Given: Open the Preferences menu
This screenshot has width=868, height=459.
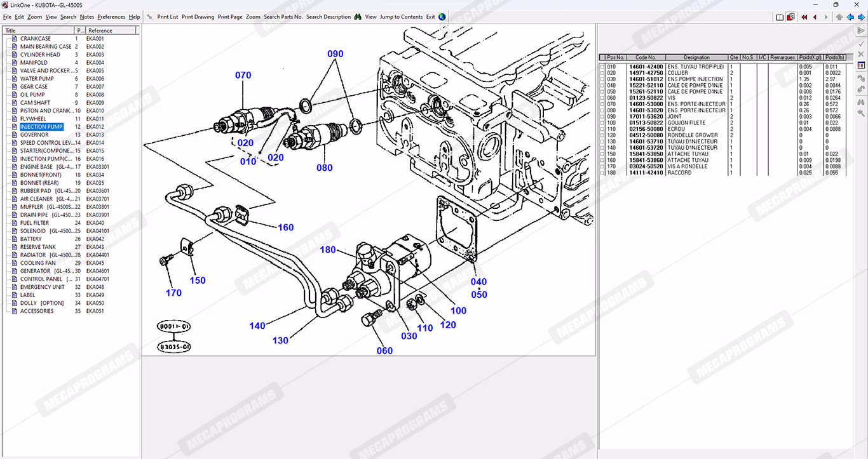Looking at the screenshot, I should click(x=111, y=17).
